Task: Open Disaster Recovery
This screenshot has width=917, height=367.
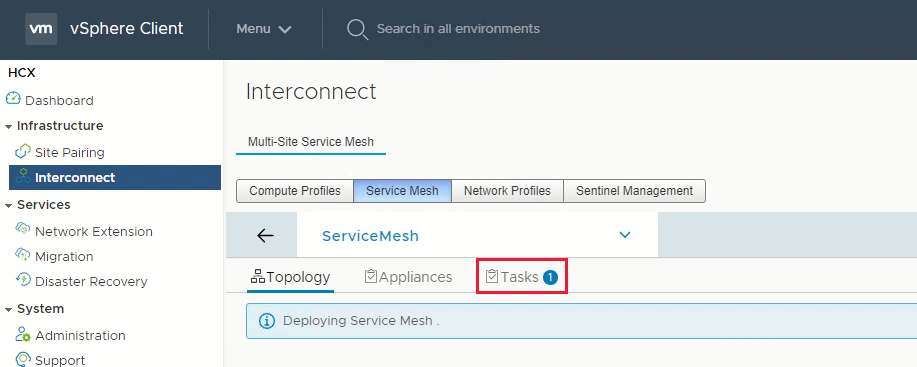Action: pyautogui.click(x=91, y=282)
